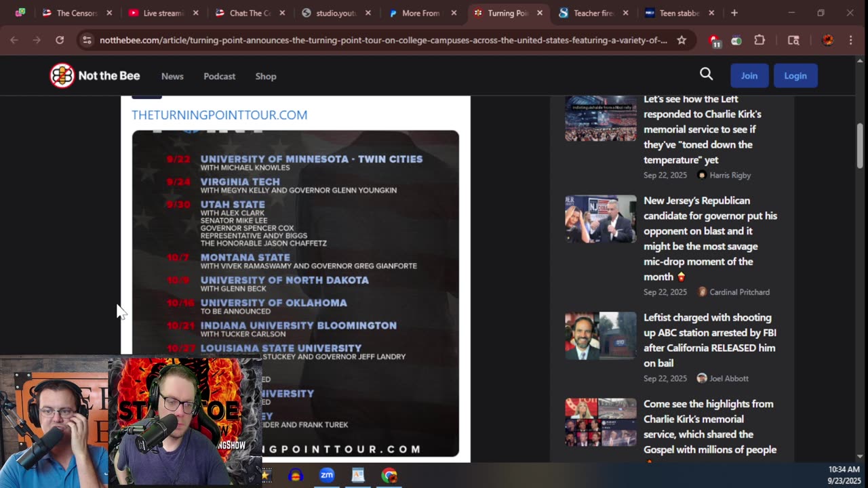This screenshot has height=488, width=868.
Task: Reload the current page
Action: tap(60, 40)
